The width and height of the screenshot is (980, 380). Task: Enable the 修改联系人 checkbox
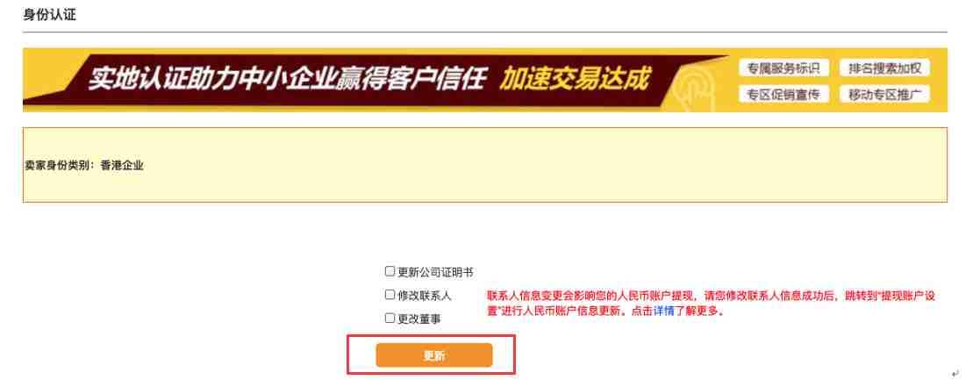[390, 294]
